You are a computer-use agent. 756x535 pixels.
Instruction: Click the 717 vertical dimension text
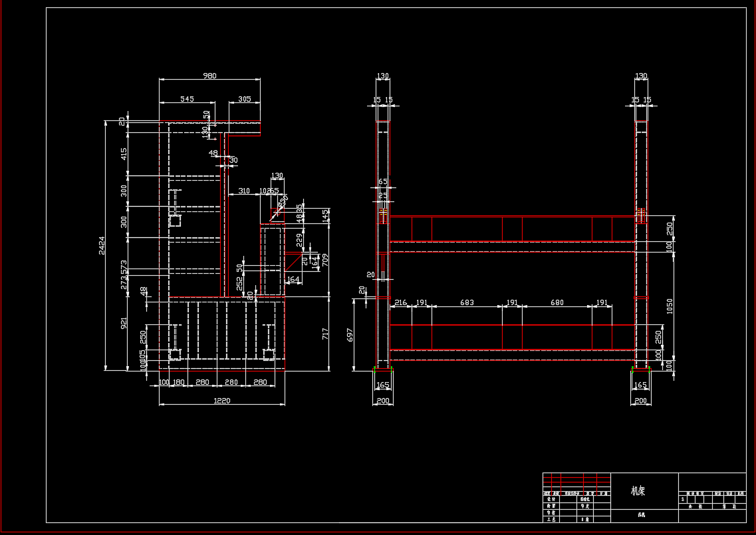326,334
